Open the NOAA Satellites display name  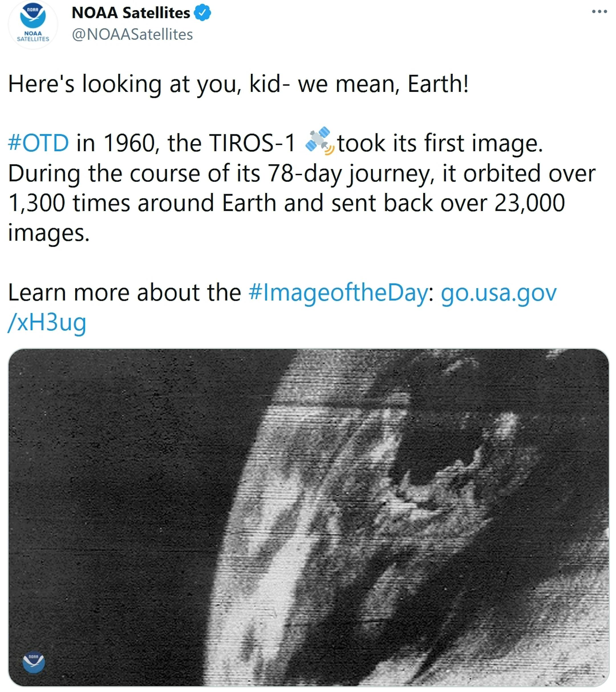point(131,13)
